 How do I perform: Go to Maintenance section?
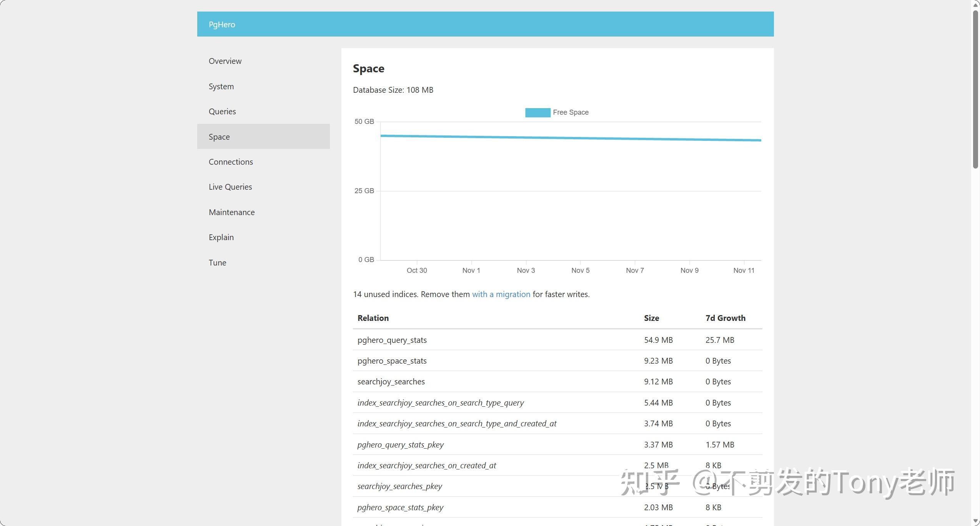[x=231, y=212]
